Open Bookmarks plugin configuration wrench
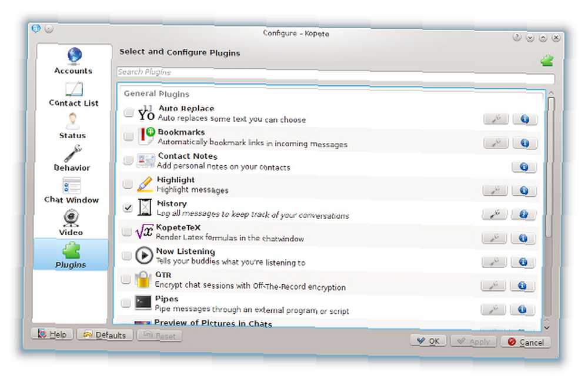This screenshot has height=382, width=588. 496,143
